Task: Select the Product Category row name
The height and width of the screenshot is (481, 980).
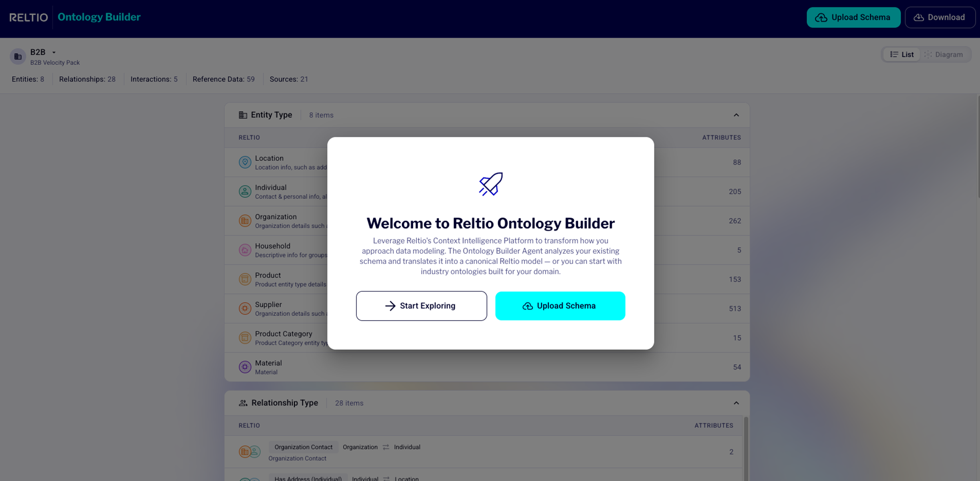Action: pos(283,334)
